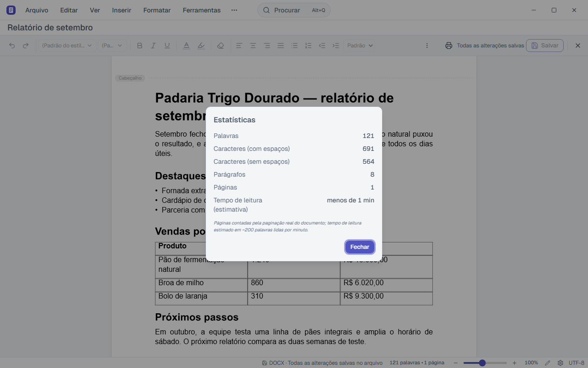Open the Ferramentas menu
The image size is (588, 368).
202,10
